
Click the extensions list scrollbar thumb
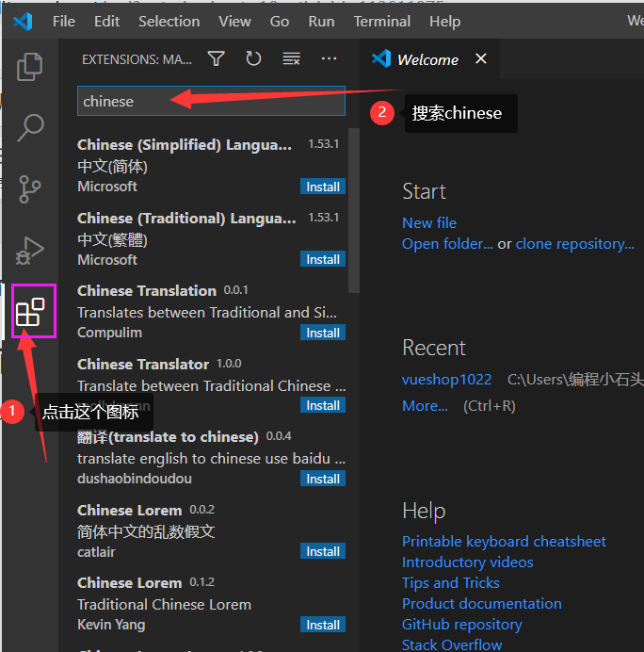point(354,210)
